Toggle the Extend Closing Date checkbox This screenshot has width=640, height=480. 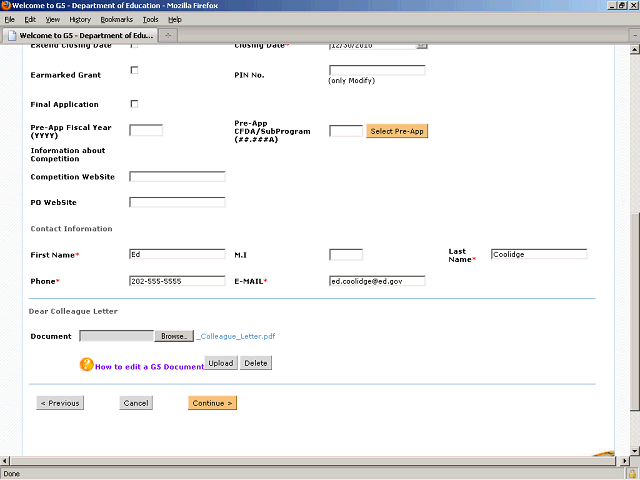[x=134, y=46]
